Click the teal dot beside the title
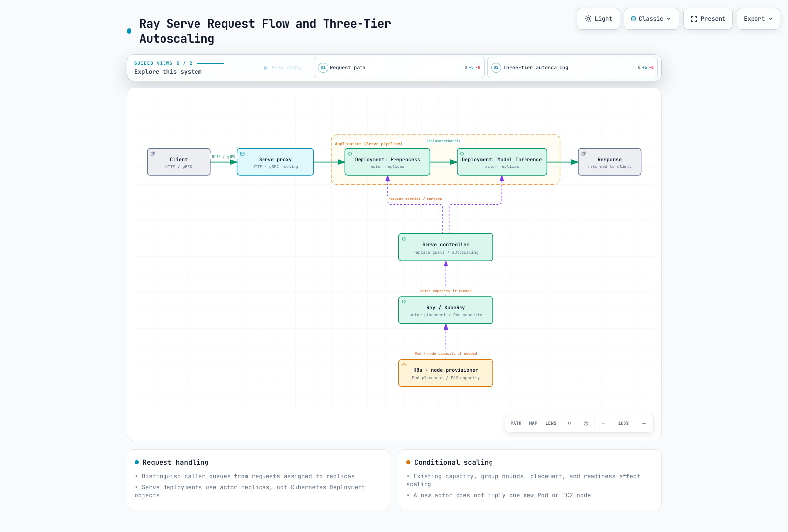This screenshot has width=788, height=532. pyautogui.click(x=129, y=31)
